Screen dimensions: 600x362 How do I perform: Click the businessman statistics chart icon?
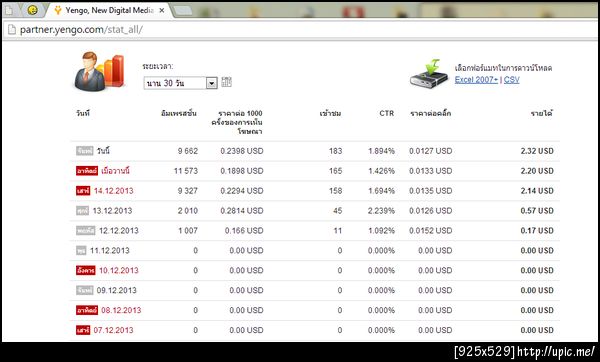[x=99, y=72]
